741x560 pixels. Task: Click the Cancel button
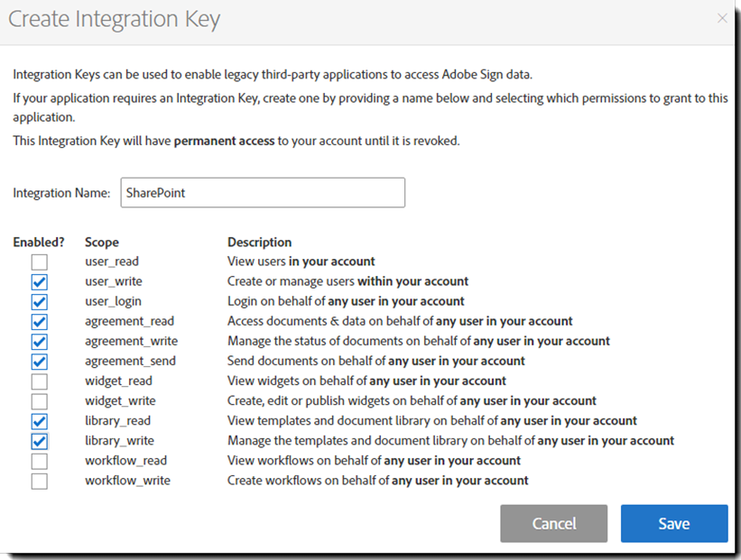pos(553,523)
